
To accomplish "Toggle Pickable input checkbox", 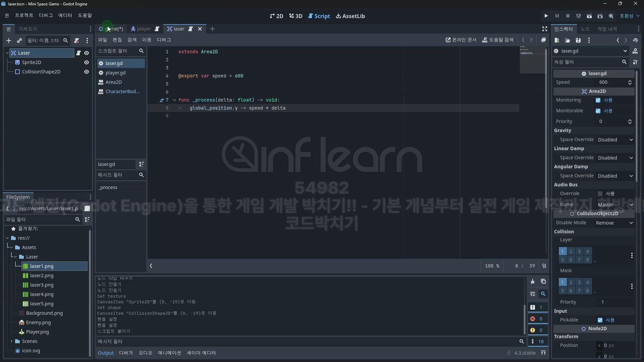I will coord(600,320).
